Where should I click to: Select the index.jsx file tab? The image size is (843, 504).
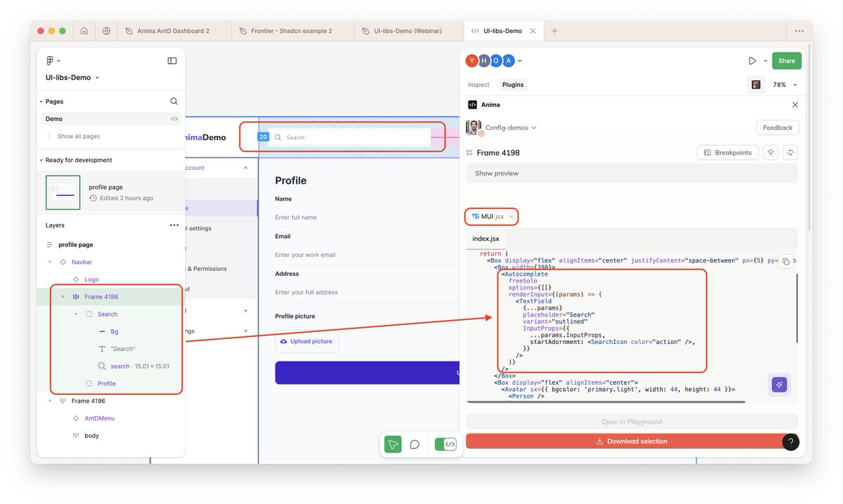[x=486, y=239]
